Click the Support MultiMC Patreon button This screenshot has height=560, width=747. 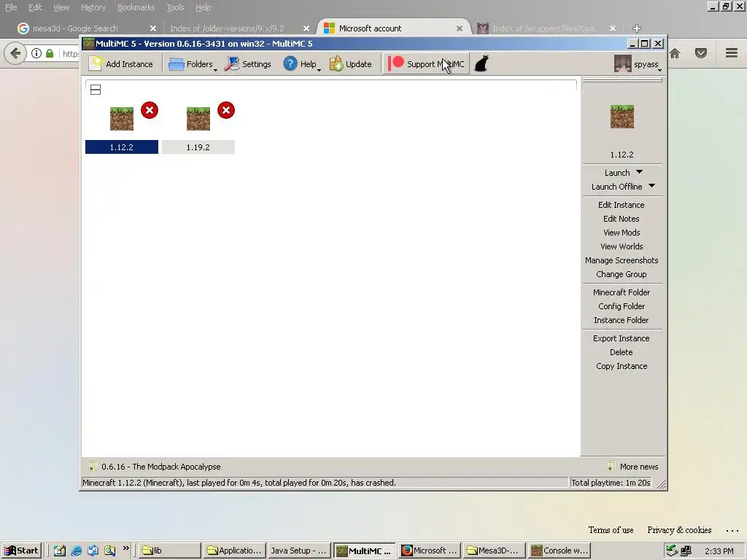pos(426,64)
